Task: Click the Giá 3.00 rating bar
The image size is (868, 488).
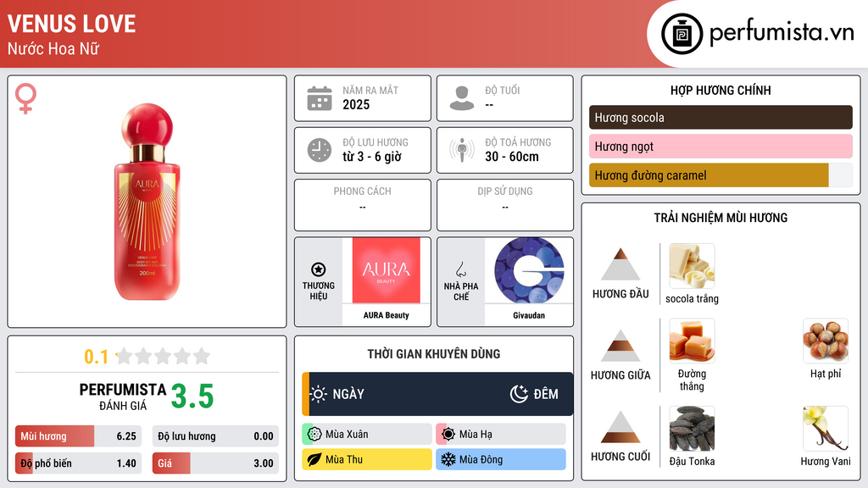Action: tap(215, 463)
